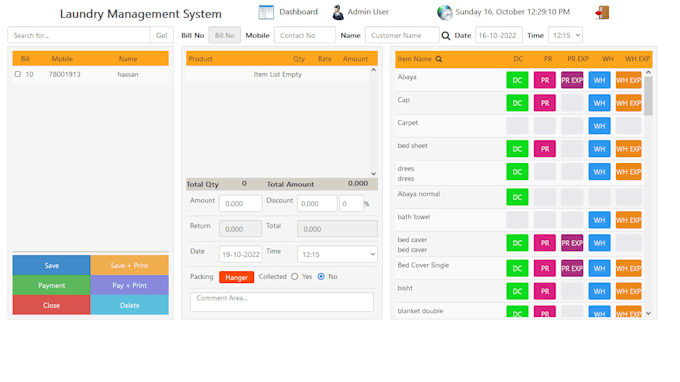Add Abaya normal with DC service
The image size is (680, 382).
[517, 197]
